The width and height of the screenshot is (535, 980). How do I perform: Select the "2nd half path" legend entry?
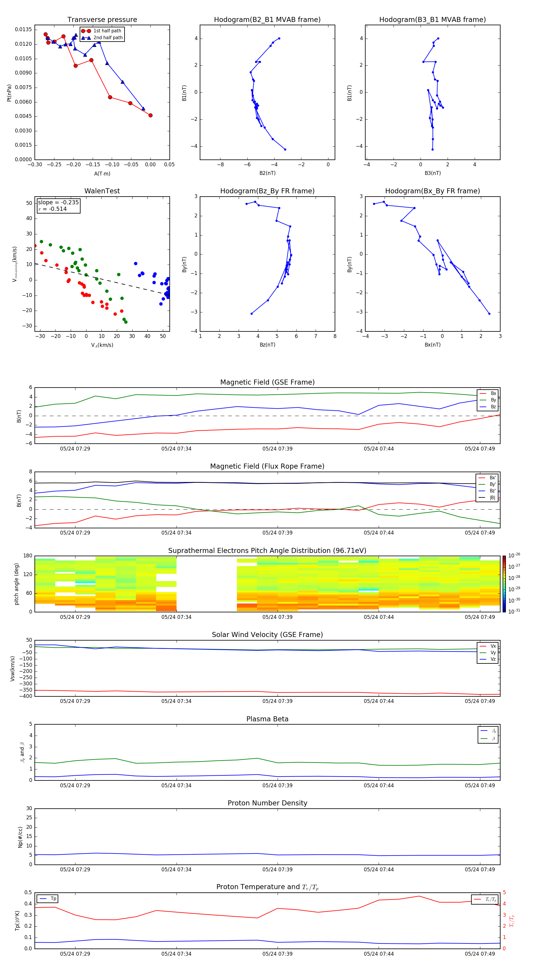click(102, 38)
